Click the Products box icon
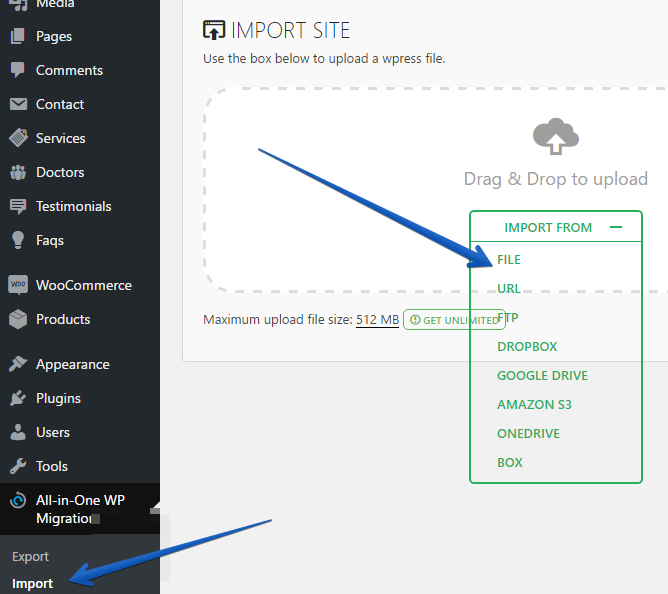Image resolution: width=668 pixels, height=594 pixels. point(18,319)
